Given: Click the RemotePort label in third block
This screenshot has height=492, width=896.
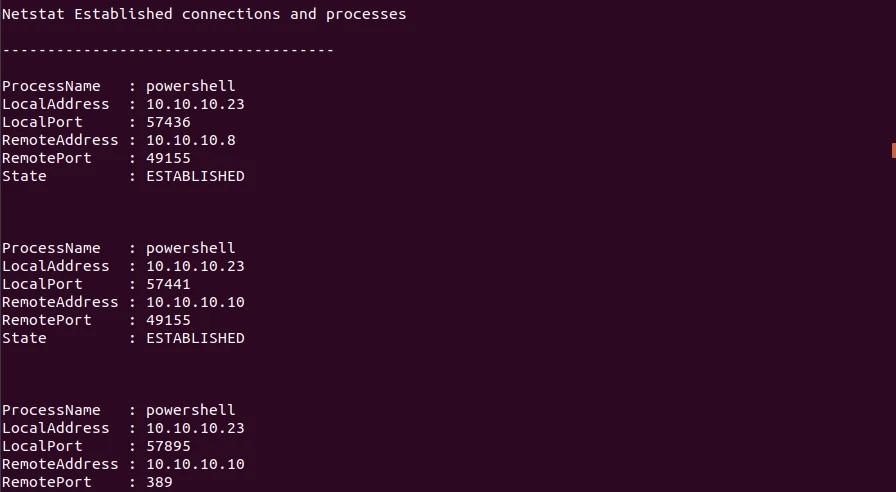Looking at the screenshot, I should click(x=46, y=482).
